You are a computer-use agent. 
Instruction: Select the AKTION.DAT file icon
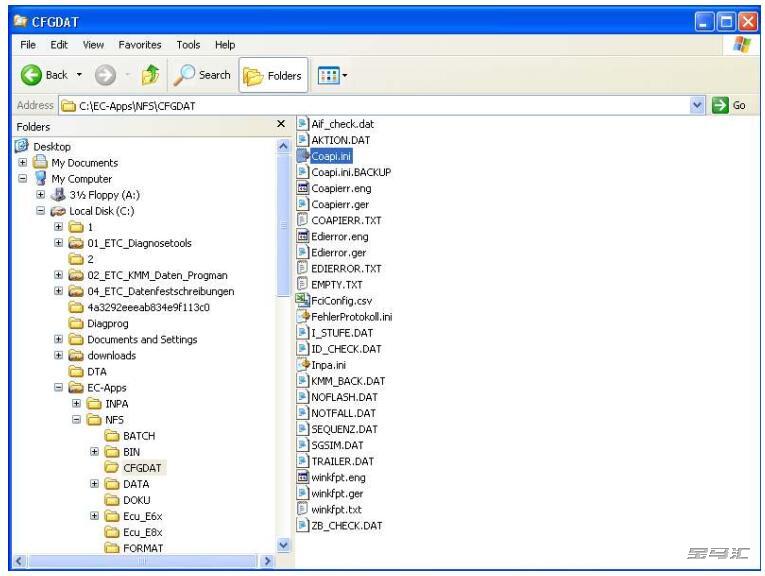[x=303, y=140]
